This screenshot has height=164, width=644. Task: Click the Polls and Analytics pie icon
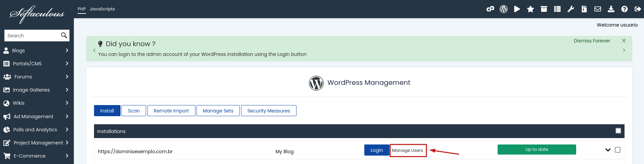pos(6,130)
